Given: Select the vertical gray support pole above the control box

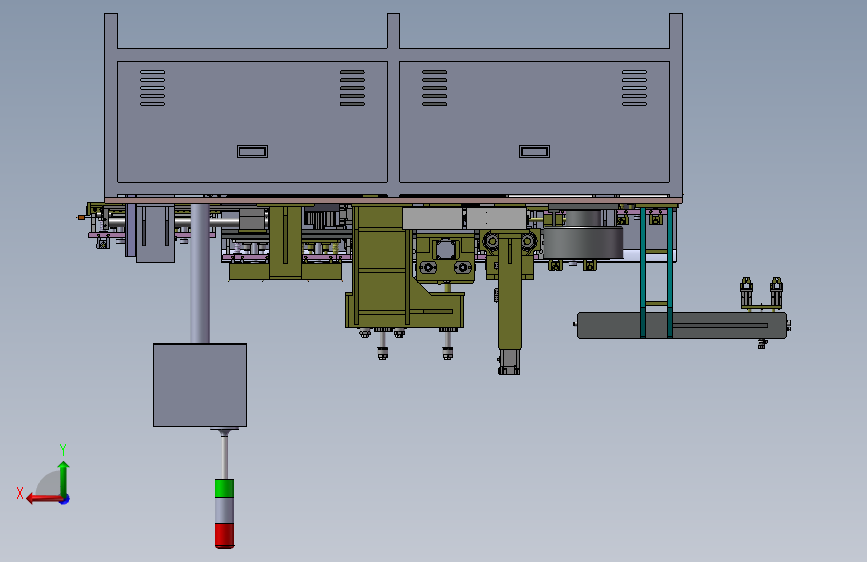Looking at the screenshot, I should [x=200, y=273].
